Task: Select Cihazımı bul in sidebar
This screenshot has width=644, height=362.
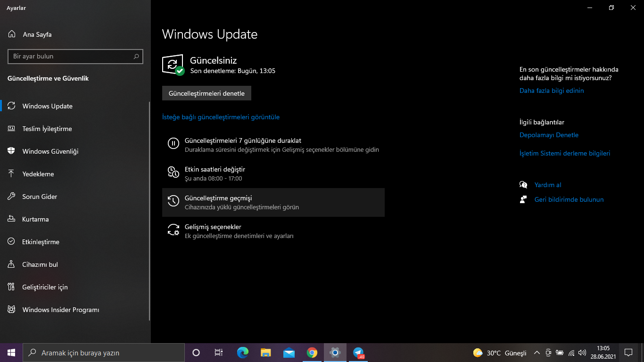Action: pos(75,264)
